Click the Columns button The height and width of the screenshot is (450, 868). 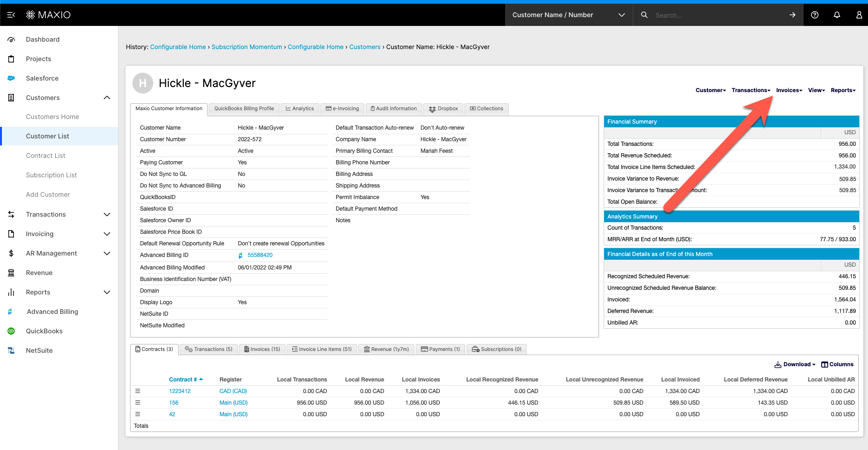(x=837, y=364)
